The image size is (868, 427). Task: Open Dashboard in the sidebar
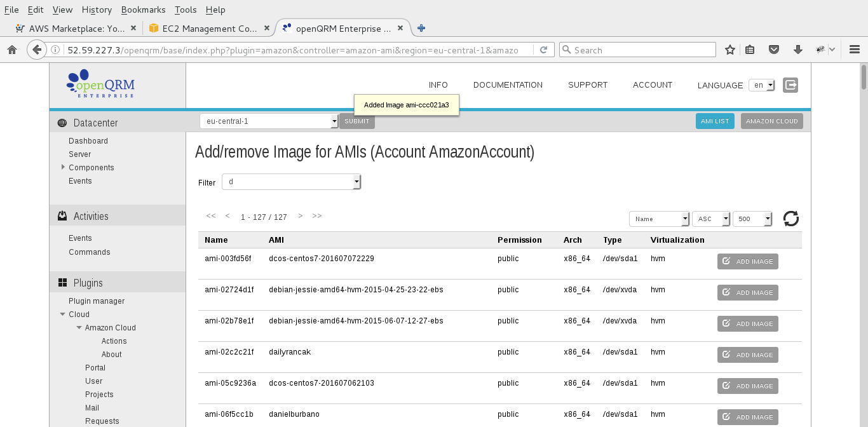tap(88, 141)
